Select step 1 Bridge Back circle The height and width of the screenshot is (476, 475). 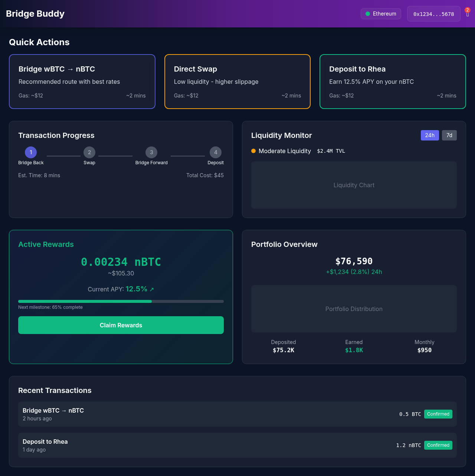[x=31, y=152]
